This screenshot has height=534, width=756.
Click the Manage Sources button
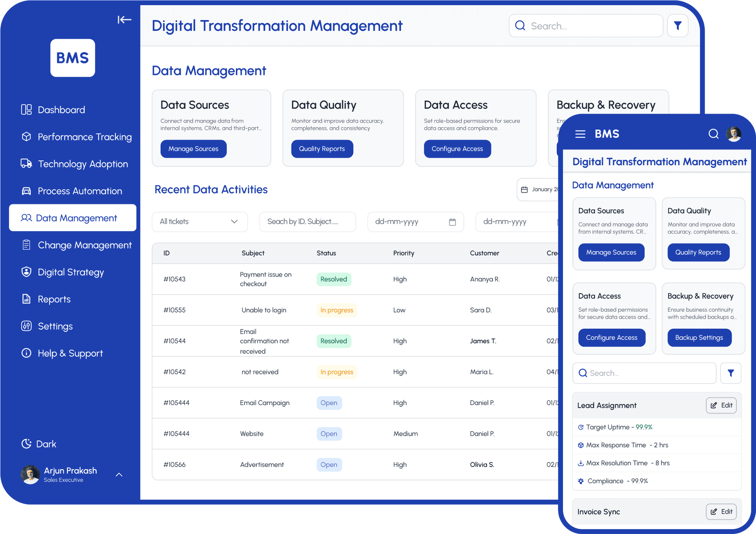[x=193, y=149]
